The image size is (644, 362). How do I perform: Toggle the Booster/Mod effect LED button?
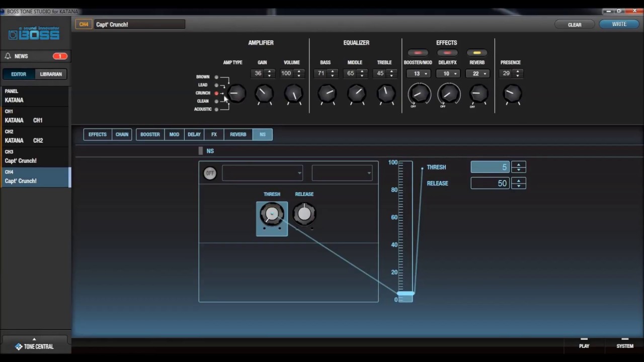tap(418, 53)
